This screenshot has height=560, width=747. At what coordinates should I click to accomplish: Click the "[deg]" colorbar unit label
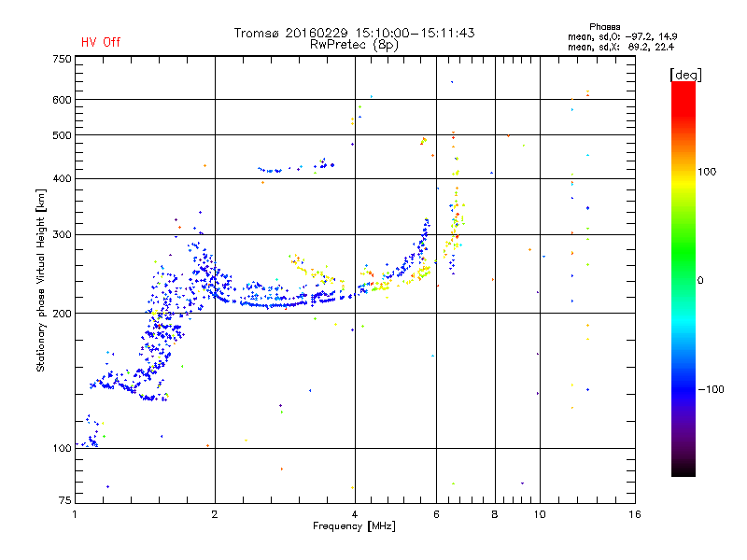point(685,75)
